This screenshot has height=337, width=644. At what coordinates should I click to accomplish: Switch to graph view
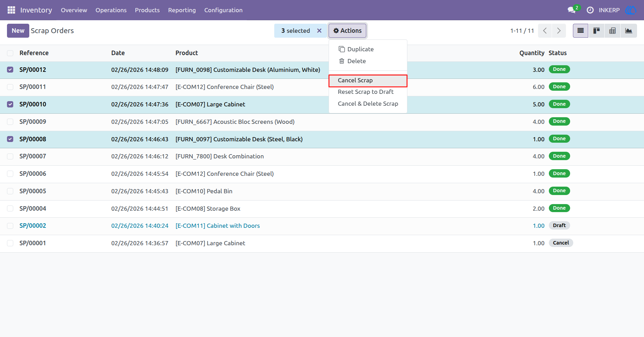pyautogui.click(x=629, y=31)
